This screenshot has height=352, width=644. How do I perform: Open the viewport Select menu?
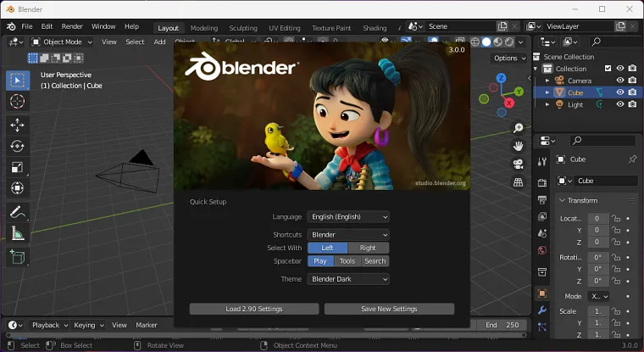click(x=135, y=42)
